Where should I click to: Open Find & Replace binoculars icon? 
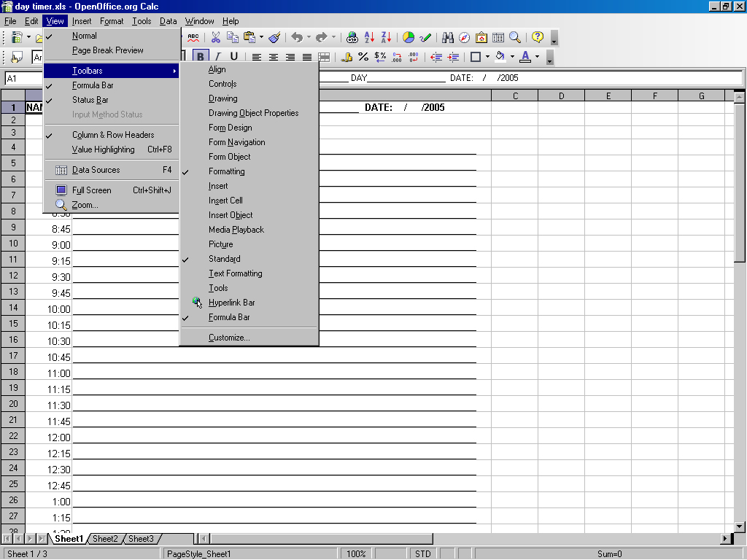tap(447, 38)
